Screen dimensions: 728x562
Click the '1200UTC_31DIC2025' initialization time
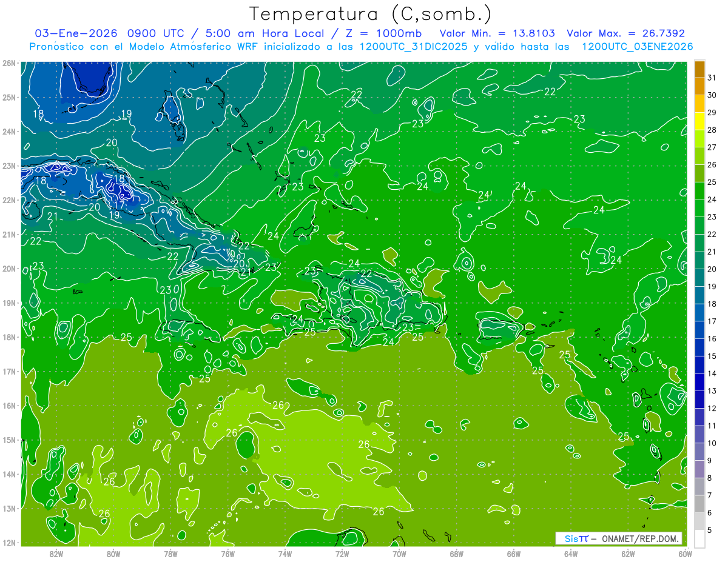pyautogui.click(x=414, y=47)
